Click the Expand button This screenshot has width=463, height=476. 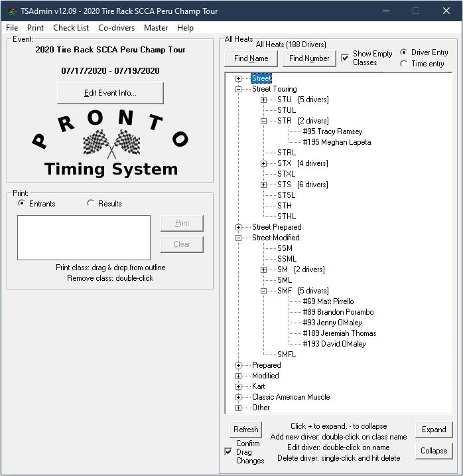434,430
